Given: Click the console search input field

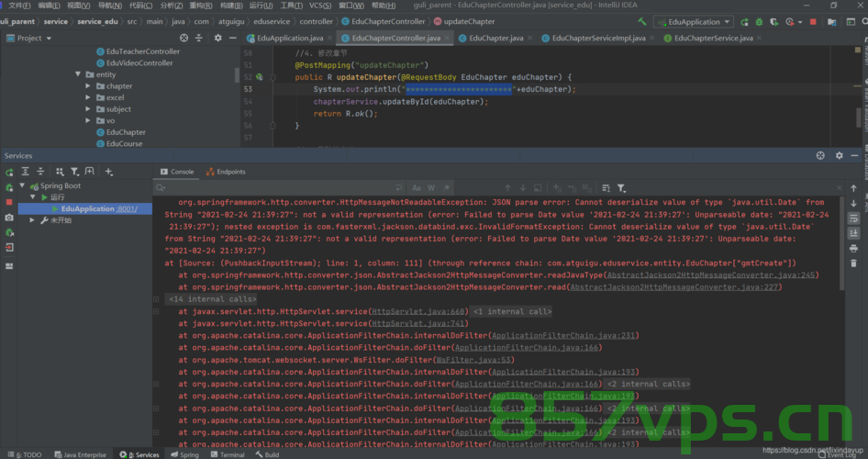Looking at the screenshot, I should [280, 188].
